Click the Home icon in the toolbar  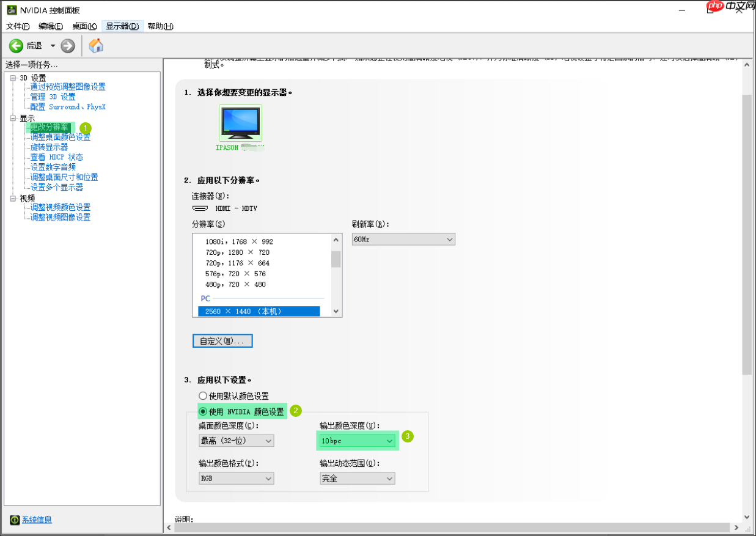[x=95, y=45]
